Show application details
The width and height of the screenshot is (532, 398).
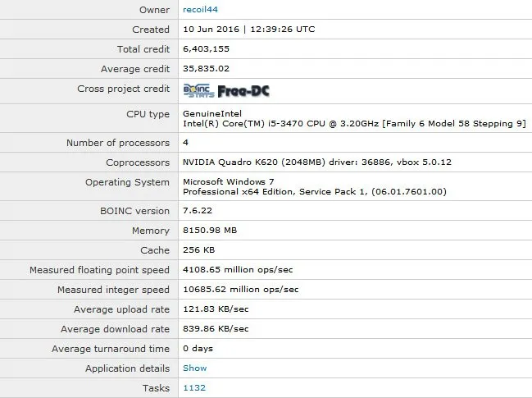coord(195,368)
